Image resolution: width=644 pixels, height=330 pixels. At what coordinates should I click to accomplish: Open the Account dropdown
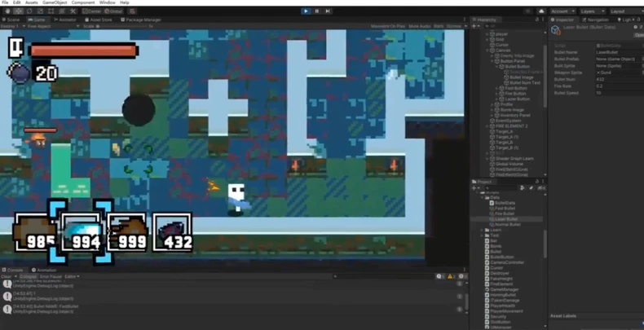click(562, 11)
